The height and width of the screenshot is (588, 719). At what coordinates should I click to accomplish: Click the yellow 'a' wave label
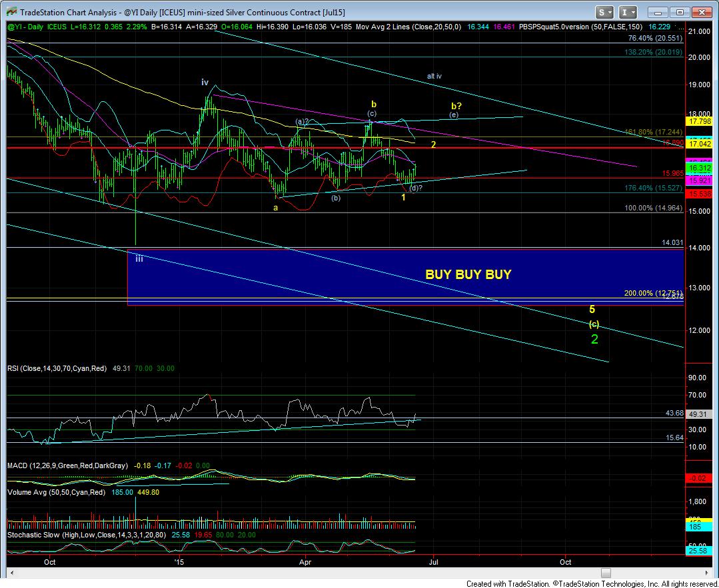pyautogui.click(x=276, y=208)
